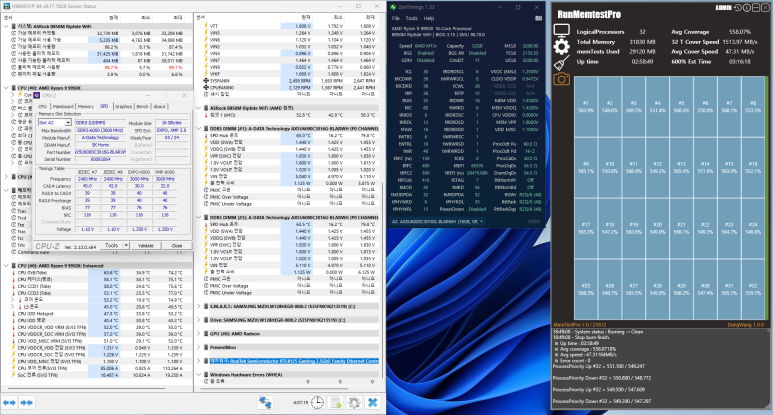Open ZenTimings Help menu
The height and width of the screenshot is (415, 773).
(429, 18)
